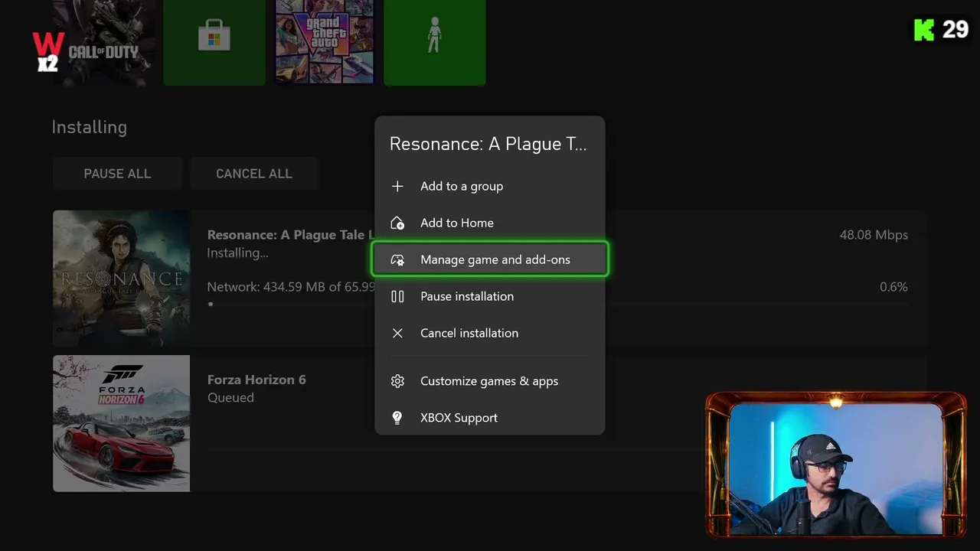Image resolution: width=980 pixels, height=551 pixels.
Task: Click the 0.6% progress value
Action: click(x=893, y=287)
